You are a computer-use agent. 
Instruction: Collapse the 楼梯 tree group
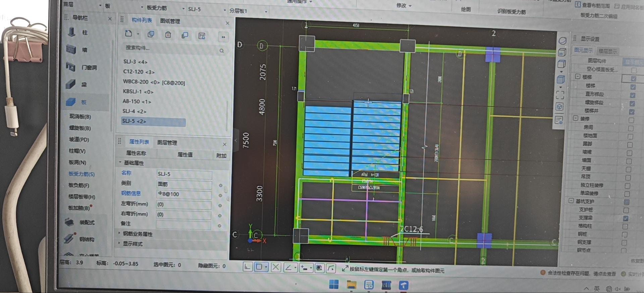pos(578,77)
